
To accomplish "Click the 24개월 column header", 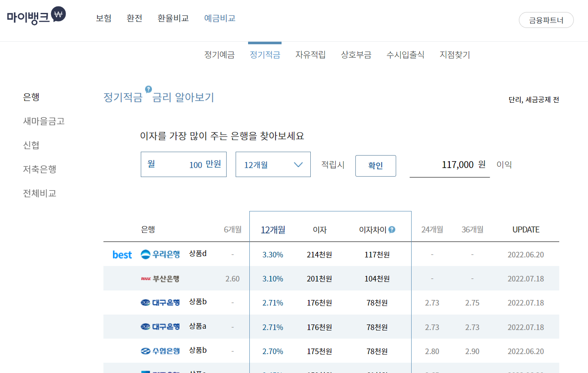I will pyautogui.click(x=432, y=229).
